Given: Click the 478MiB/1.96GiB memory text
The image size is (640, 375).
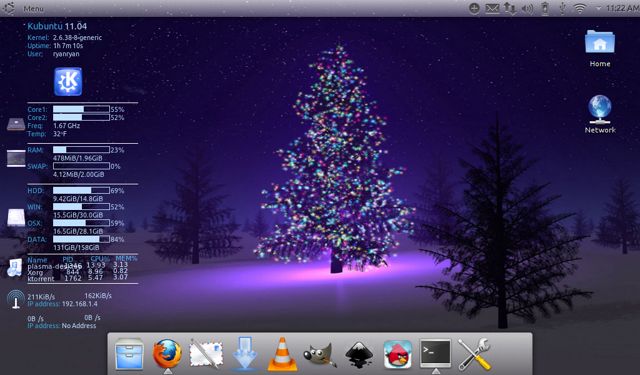Looking at the screenshot, I should 78,158.
